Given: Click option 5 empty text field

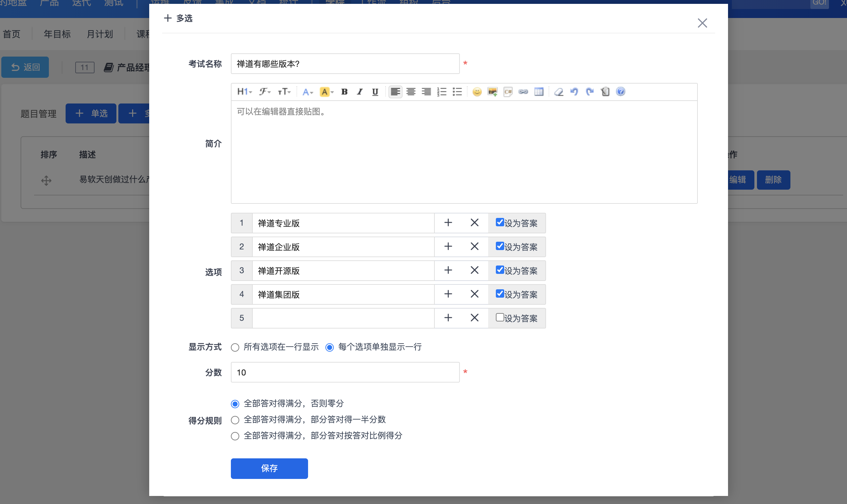Looking at the screenshot, I should (343, 318).
